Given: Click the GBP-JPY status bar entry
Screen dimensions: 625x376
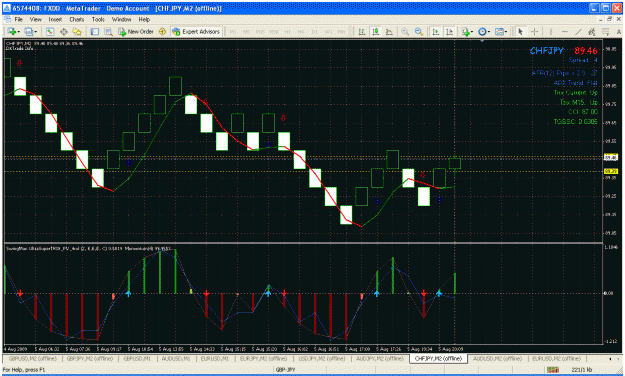Looking at the screenshot, I should [285, 370].
